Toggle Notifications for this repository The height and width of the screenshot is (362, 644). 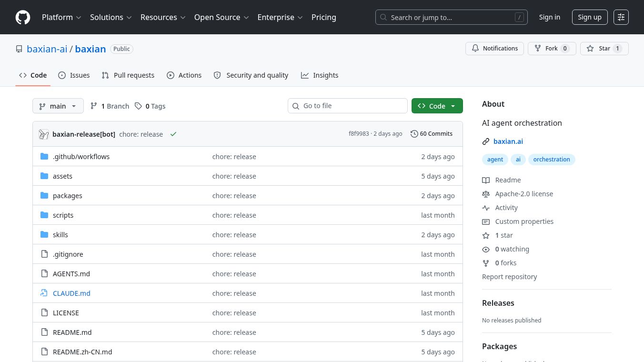(x=494, y=49)
